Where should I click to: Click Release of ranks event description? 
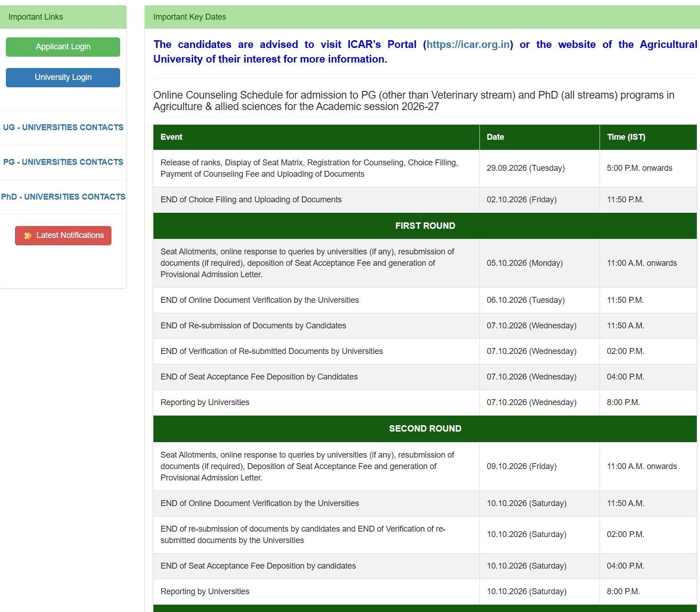click(309, 168)
